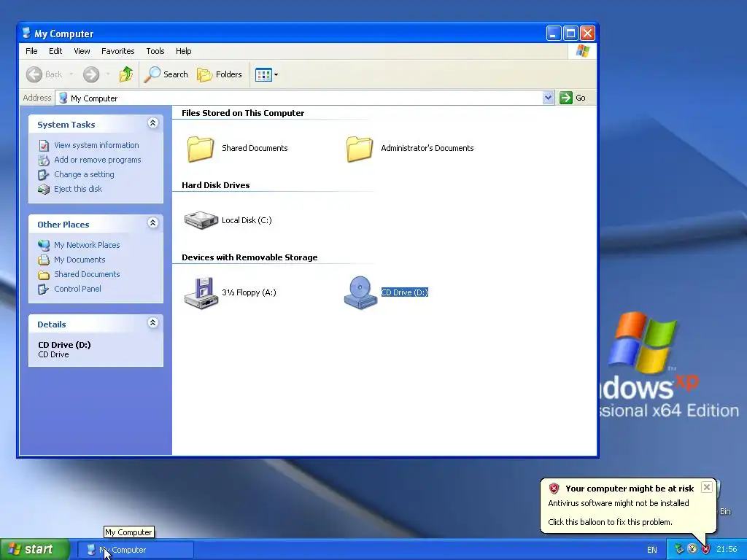Click the Eject this disk icon

point(44,189)
